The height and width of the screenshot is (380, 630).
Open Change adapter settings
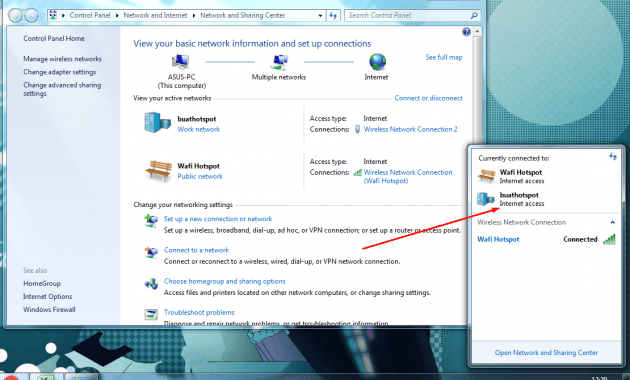point(59,72)
